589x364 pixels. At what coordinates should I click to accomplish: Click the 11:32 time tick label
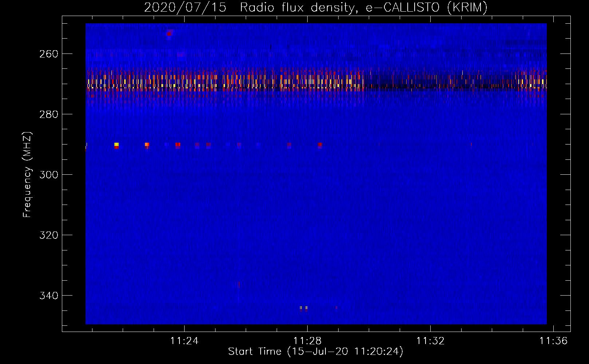click(431, 341)
